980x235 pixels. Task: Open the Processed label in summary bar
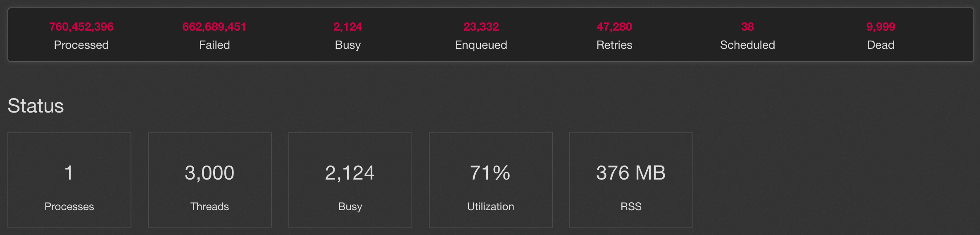tap(81, 45)
